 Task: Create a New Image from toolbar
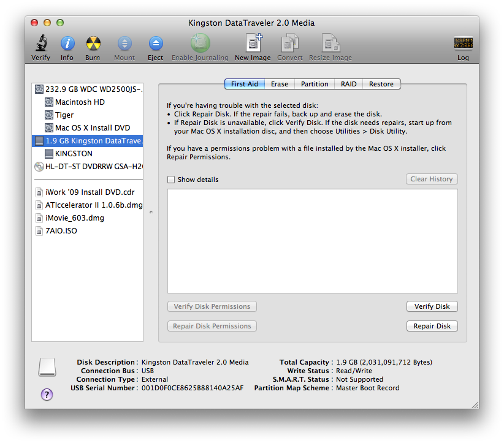pos(254,43)
